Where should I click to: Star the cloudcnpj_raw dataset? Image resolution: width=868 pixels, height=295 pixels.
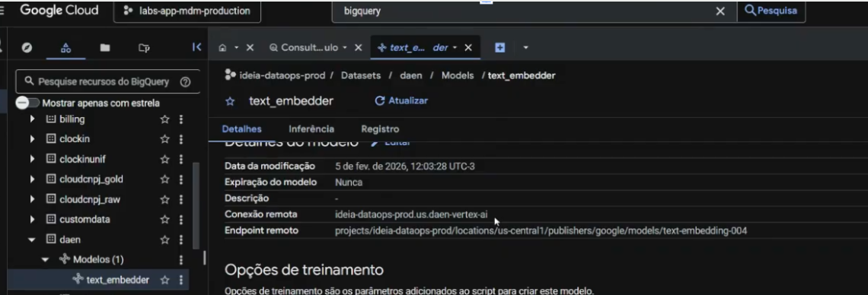pos(164,199)
